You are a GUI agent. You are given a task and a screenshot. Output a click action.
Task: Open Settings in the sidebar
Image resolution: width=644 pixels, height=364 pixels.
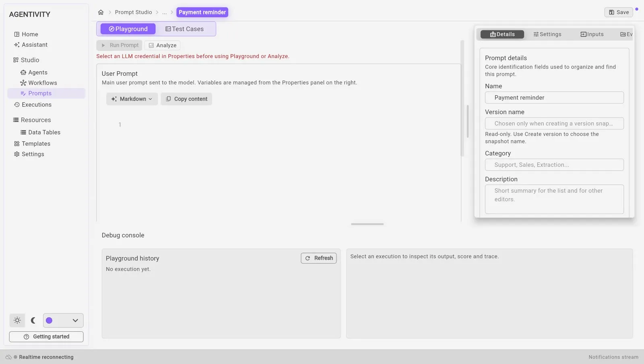point(29,154)
